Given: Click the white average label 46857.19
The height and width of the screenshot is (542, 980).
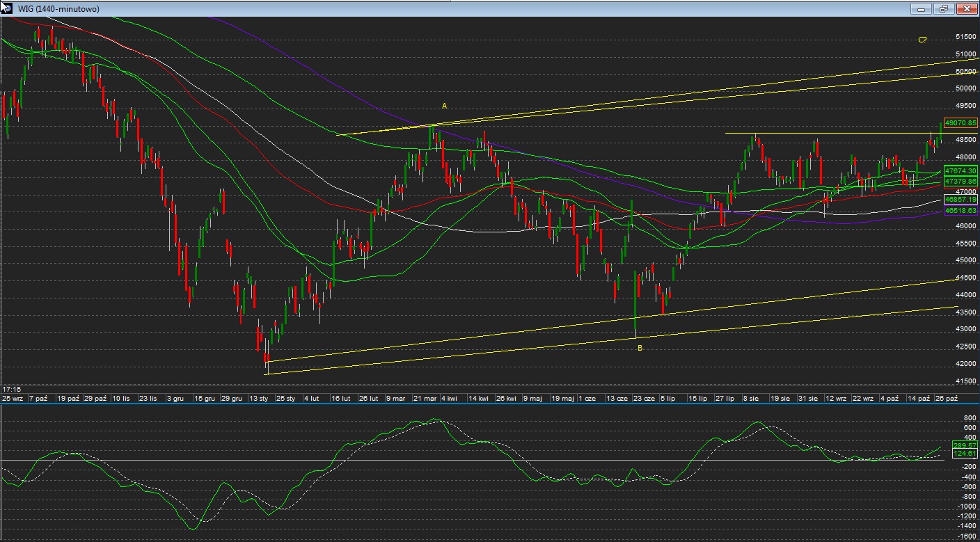Looking at the screenshot, I should click(x=961, y=199).
